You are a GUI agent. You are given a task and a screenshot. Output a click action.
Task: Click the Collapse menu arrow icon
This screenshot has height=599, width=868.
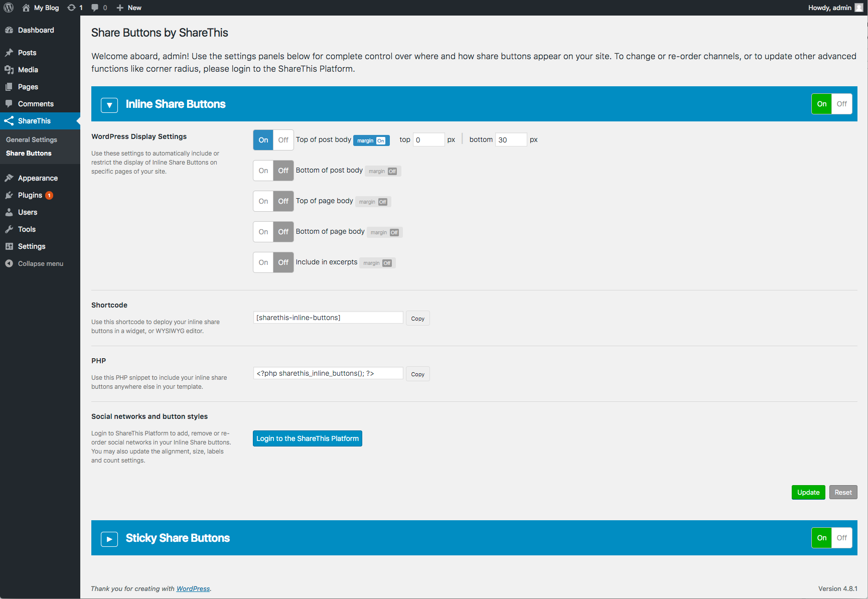[x=9, y=263]
